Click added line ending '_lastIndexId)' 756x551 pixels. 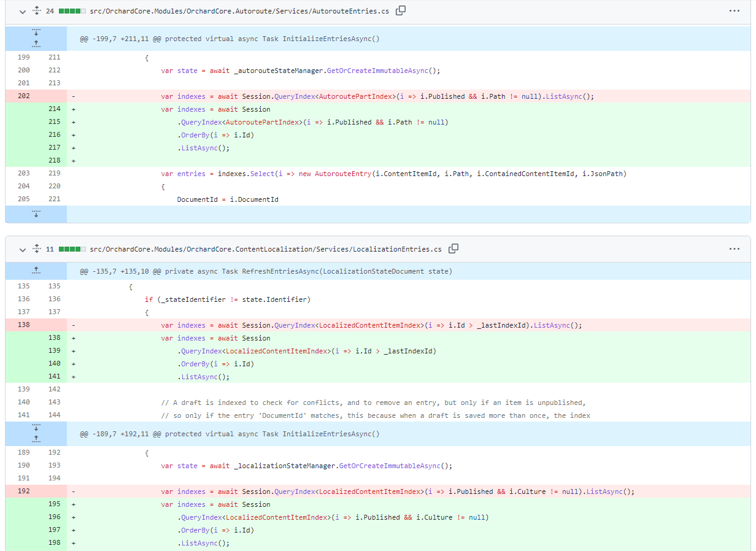click(x=307, y=351)
